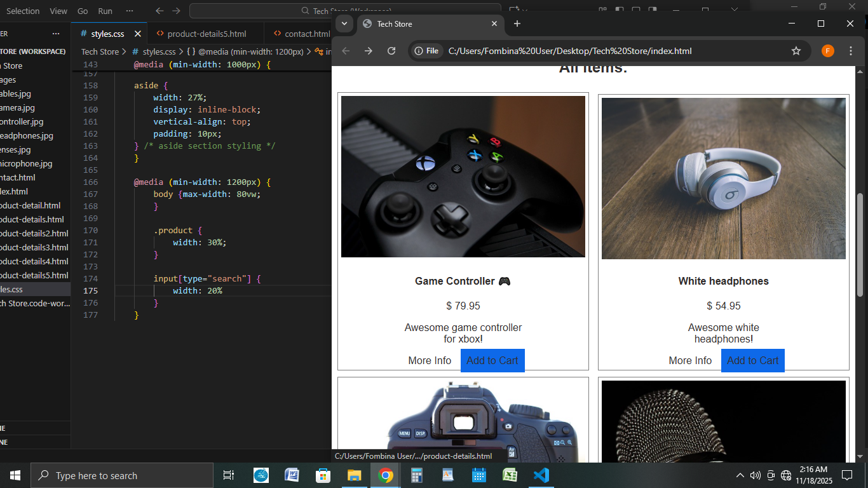868x488 pixels.
Task: Click the White headphones product image
Action: 724,178
